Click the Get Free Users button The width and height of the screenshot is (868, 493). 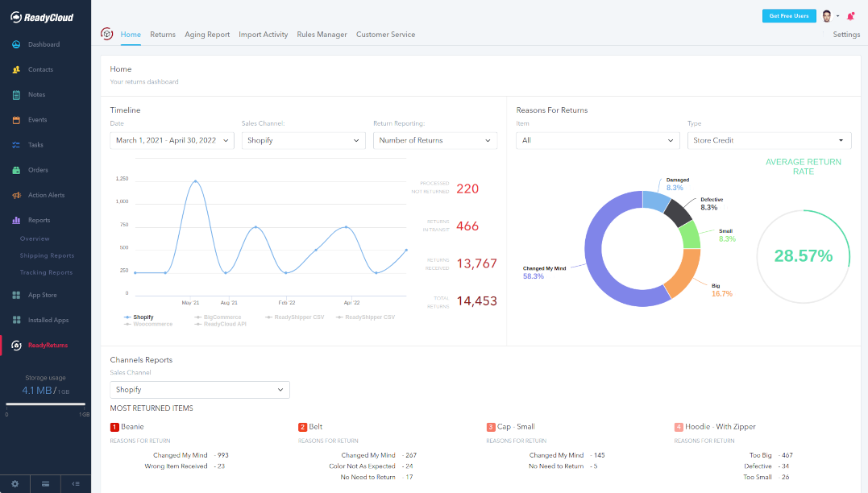(x=789, y=16)
